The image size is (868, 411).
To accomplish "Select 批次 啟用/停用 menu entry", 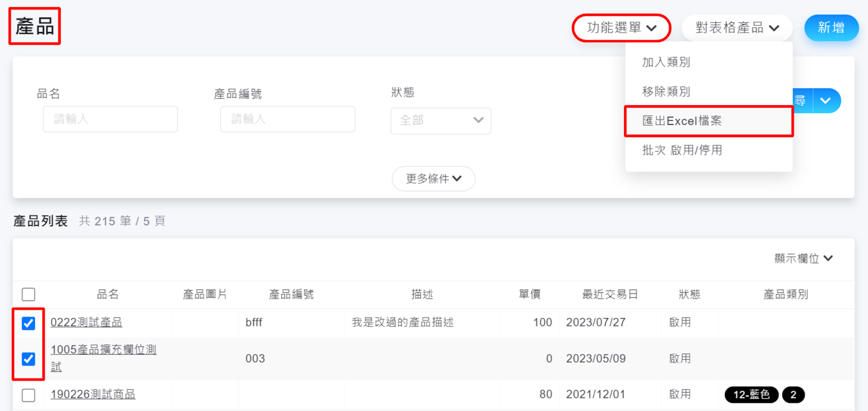I will coord(681,150).
